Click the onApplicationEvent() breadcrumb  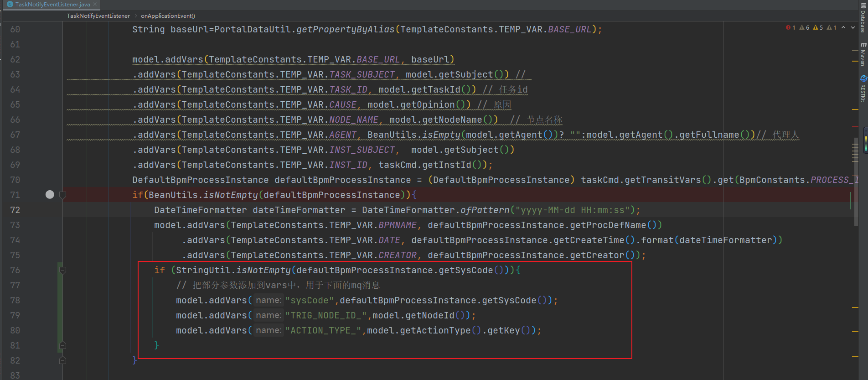(x=168, y=16)
